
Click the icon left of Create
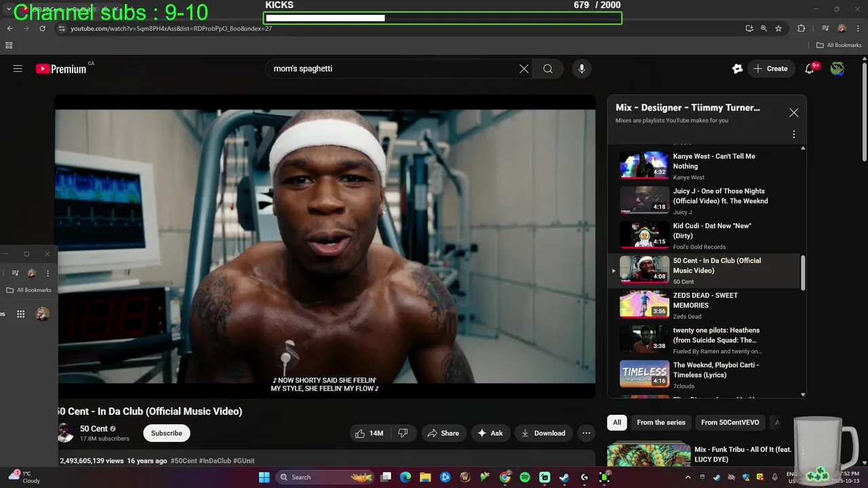coord(737,68)
